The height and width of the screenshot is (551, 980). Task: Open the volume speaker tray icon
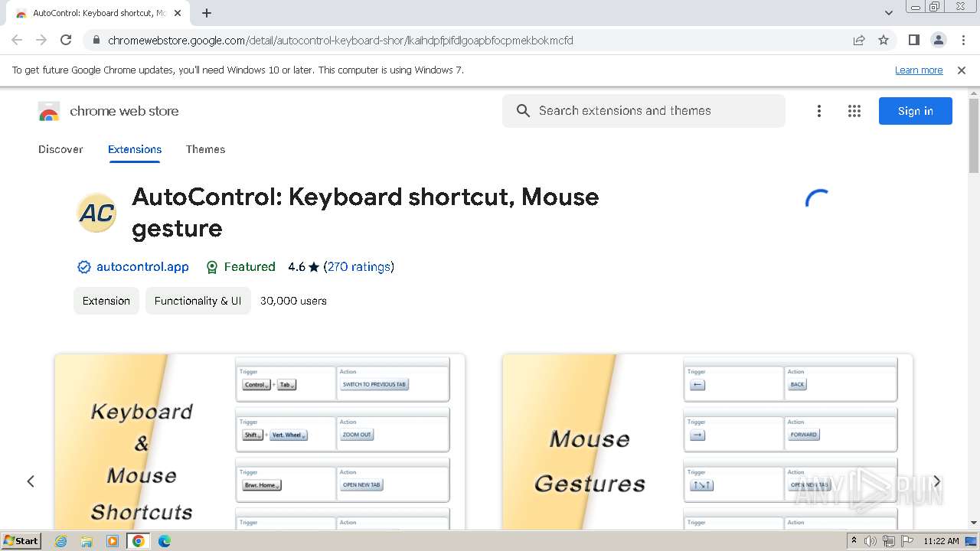tap(871, 541)
